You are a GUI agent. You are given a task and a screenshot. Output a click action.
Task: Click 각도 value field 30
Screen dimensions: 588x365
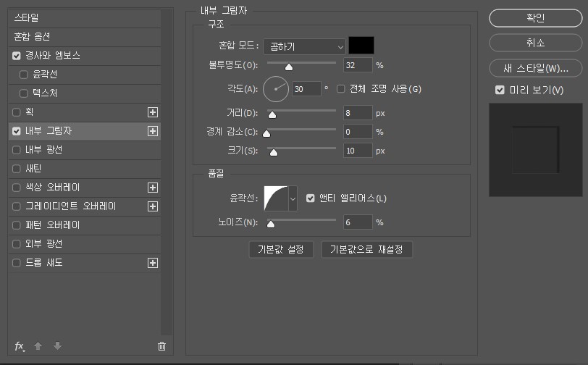[x=306, y=89]
